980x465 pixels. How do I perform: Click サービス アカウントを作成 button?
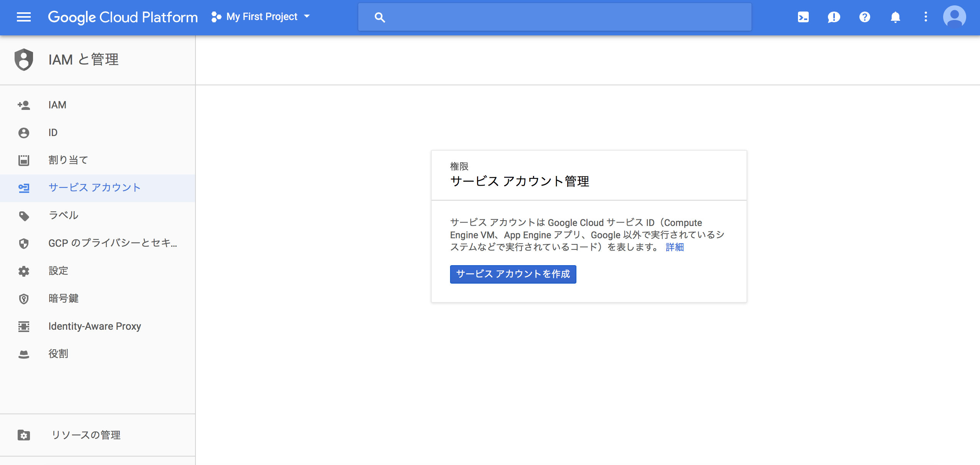pyautogui.click(x=513, y=274)
